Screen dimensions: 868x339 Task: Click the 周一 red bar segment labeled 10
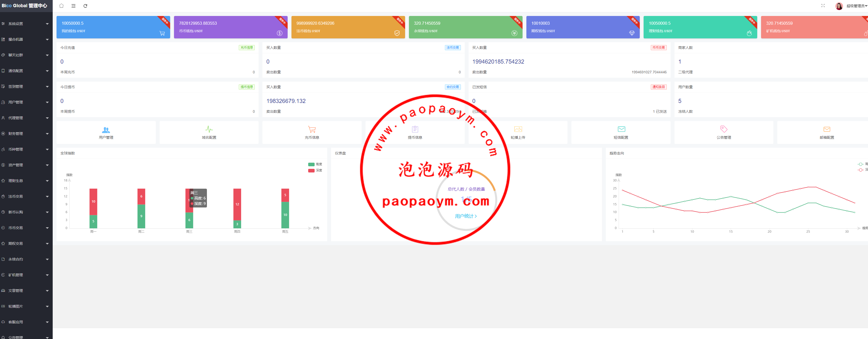pyautogui.click(x=93, y=202)
